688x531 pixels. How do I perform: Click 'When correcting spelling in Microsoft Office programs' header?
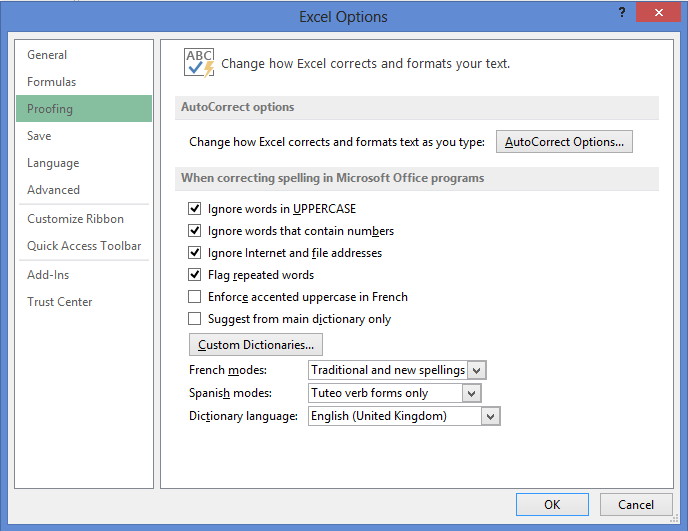417,178
